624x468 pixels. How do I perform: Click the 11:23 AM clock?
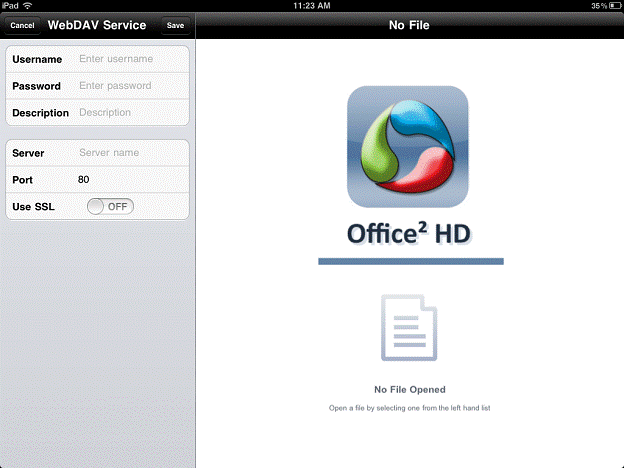point(312,6)
